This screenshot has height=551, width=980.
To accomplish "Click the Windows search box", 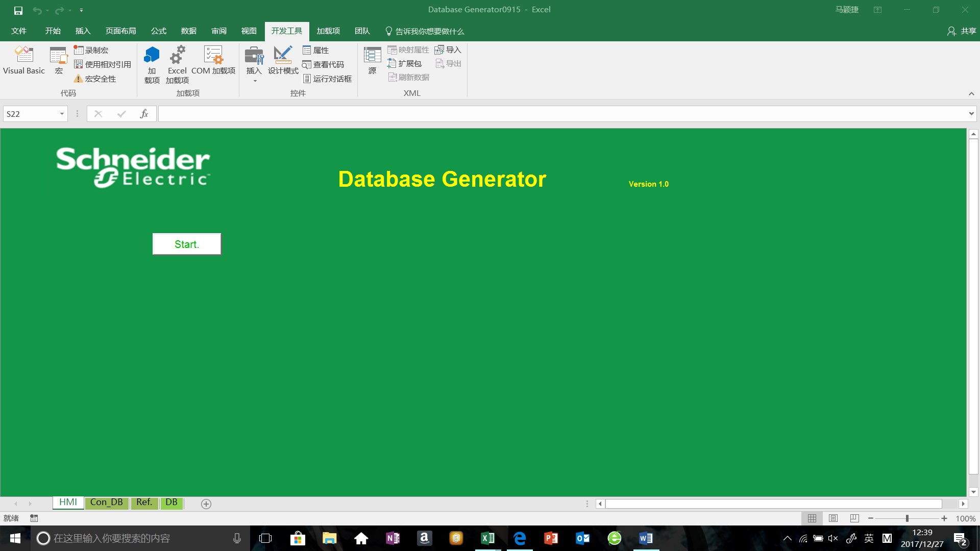I will [133, 538].
